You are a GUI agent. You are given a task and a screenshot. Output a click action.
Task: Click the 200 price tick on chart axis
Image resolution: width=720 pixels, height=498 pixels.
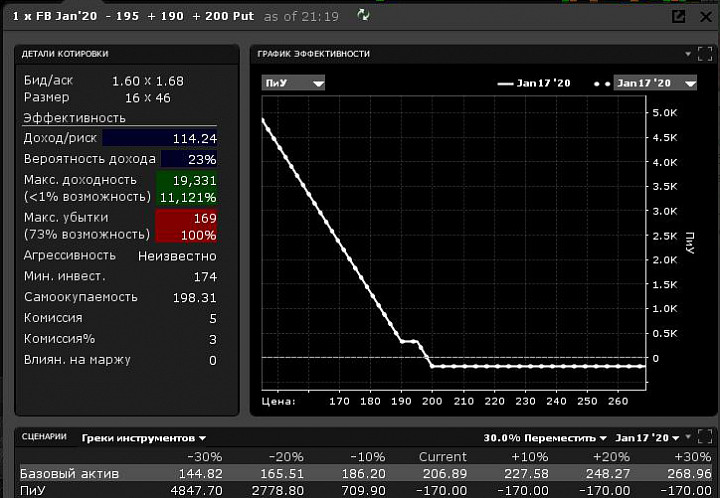(x=432, y=401)
